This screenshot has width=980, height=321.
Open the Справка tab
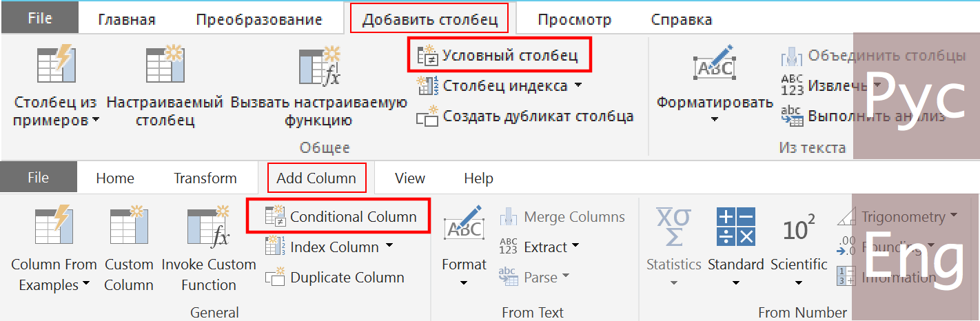click(x=682, y=19)
